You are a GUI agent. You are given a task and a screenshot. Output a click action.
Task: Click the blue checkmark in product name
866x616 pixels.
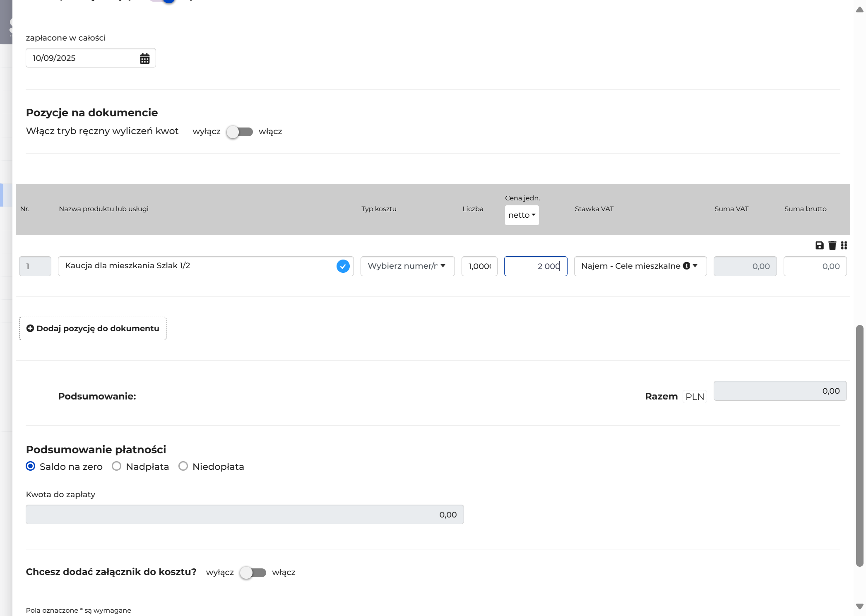[x=343, y=266]
